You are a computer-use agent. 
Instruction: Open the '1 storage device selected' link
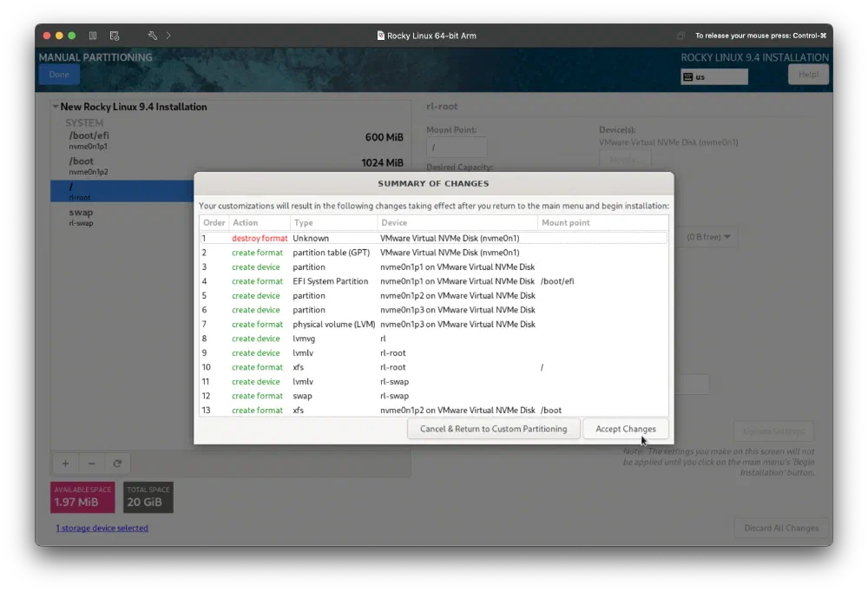tap(102, 528)
